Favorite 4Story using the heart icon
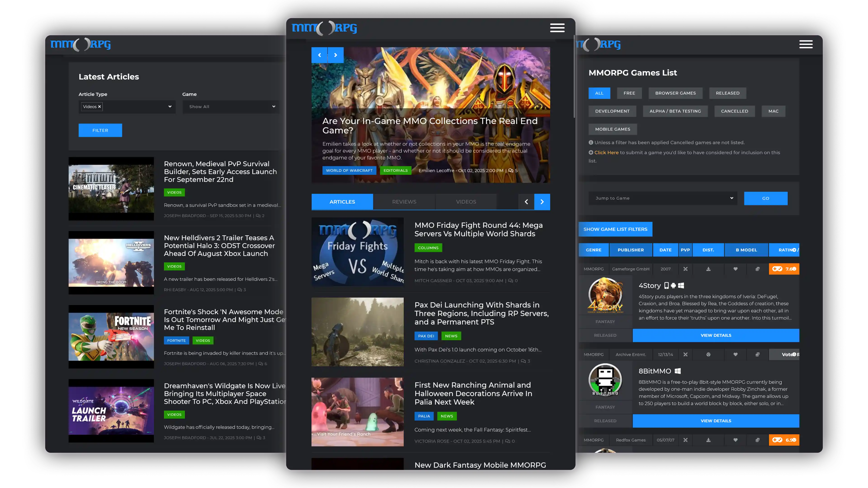Screen dimensions: 868x488 pyautogui.click(x=736, y=269)
